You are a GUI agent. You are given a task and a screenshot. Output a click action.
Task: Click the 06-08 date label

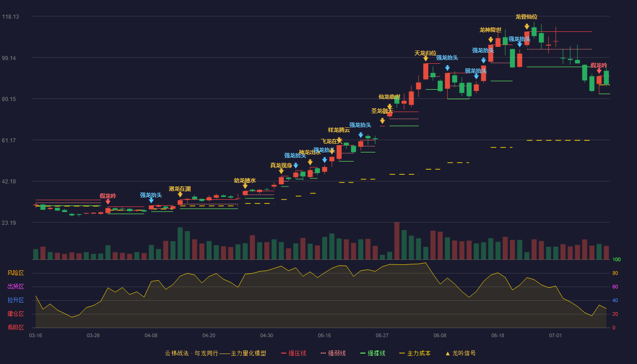(x=440, y=335)
